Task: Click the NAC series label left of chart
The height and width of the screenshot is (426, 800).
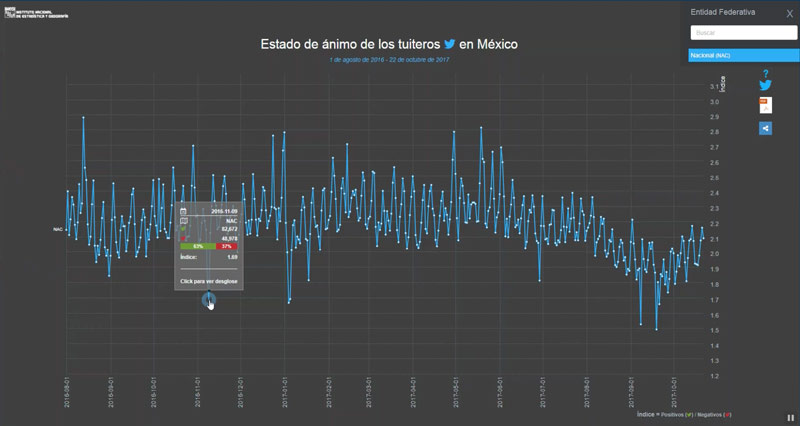Action: [58, 230]
